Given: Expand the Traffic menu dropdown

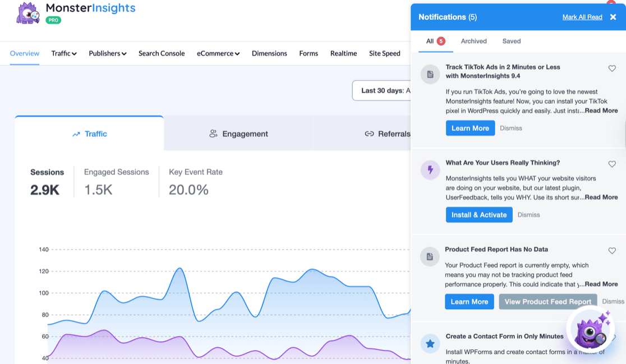Looking at the screenshot, I should pyautogui.click(x=64, y=53).
